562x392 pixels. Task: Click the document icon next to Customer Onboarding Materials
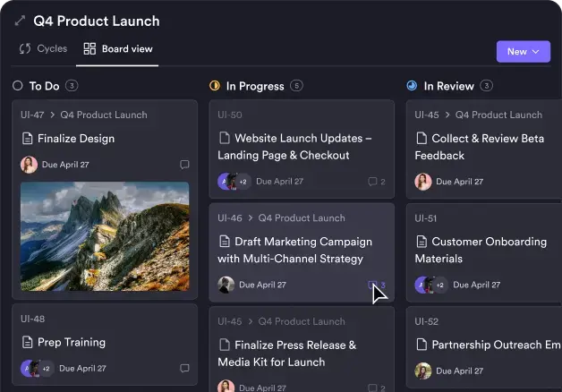click(x=421, y=242)
